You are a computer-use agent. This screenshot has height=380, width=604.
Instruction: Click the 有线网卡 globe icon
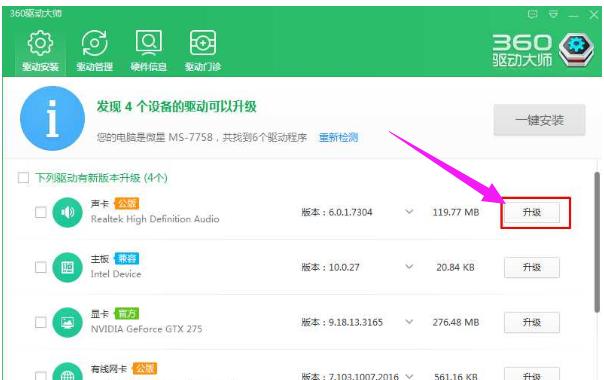click(x=67, y=372)
